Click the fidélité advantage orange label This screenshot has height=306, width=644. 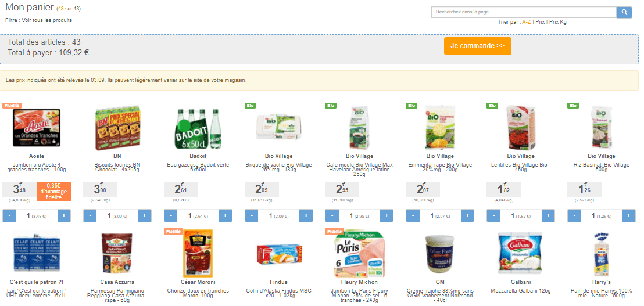(53, 192)
